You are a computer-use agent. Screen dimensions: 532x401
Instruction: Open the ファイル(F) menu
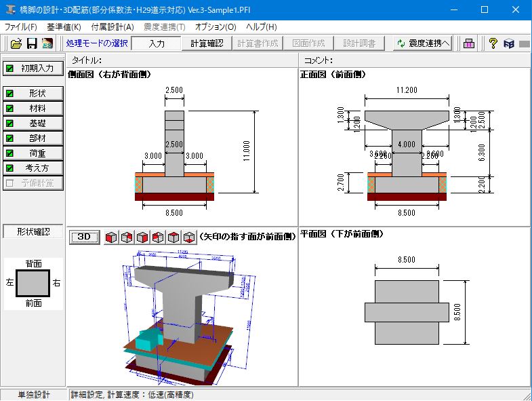click(21, 27)
